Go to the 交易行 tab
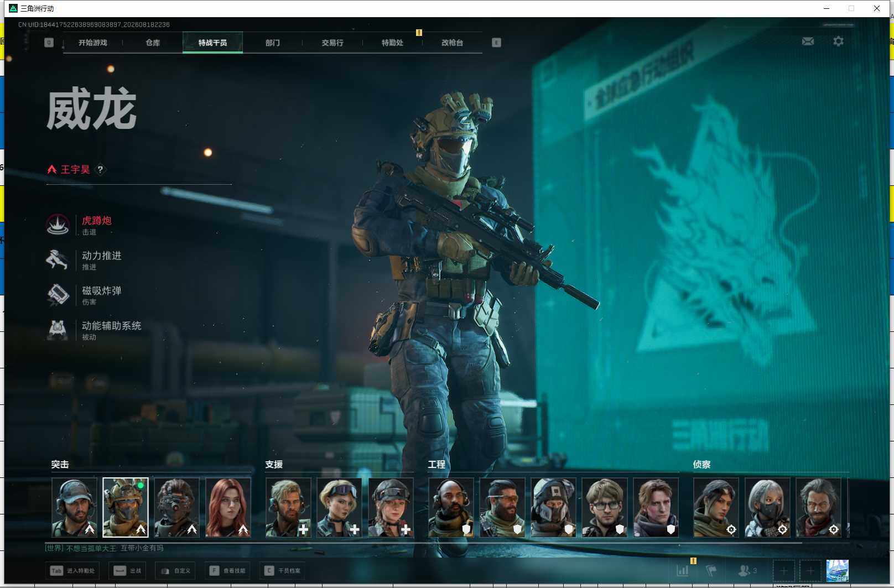Image resolution: width=894 pixels, height=588 pixels. pyautogui.click(x=332, y=43)
